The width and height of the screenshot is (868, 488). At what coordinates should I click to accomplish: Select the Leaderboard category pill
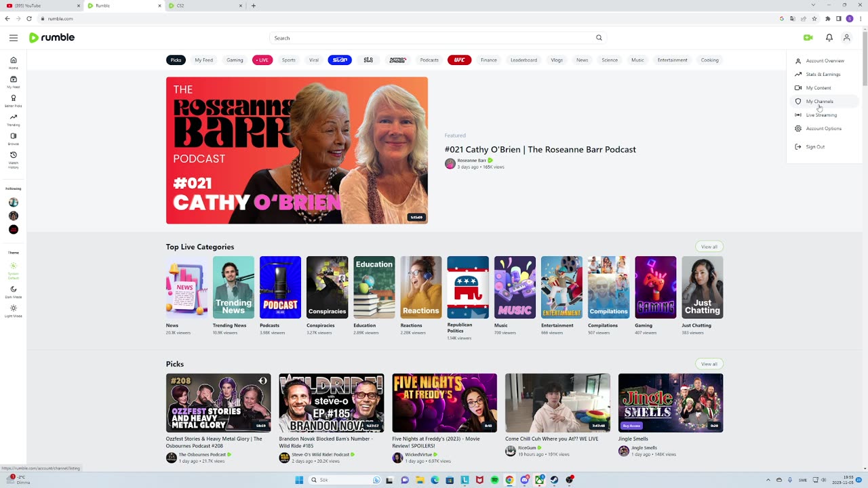click(524, 60)
